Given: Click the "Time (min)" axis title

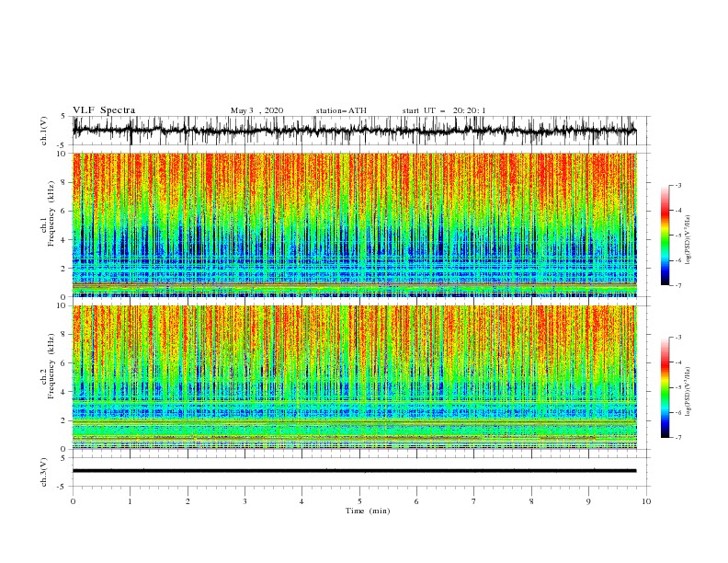Looking at the screenshot, I should coord(368,511).
